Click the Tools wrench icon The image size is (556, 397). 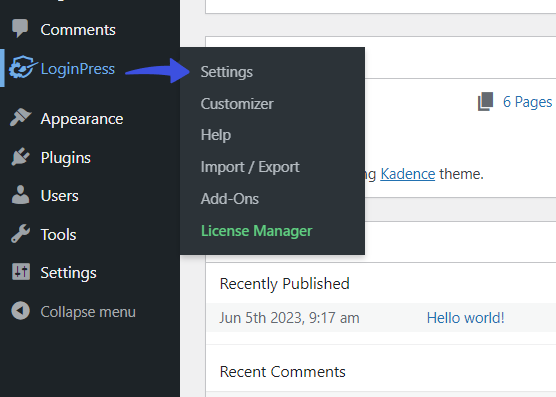20,234
